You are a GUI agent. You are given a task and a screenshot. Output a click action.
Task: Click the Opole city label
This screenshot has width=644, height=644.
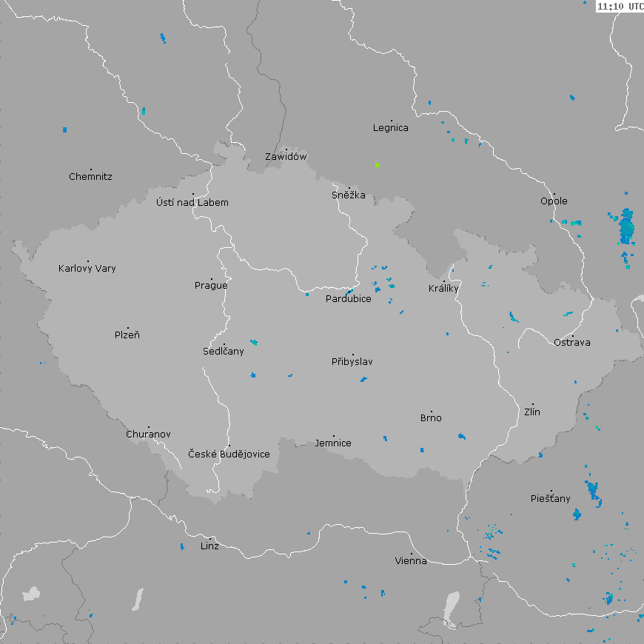[554, 201]
